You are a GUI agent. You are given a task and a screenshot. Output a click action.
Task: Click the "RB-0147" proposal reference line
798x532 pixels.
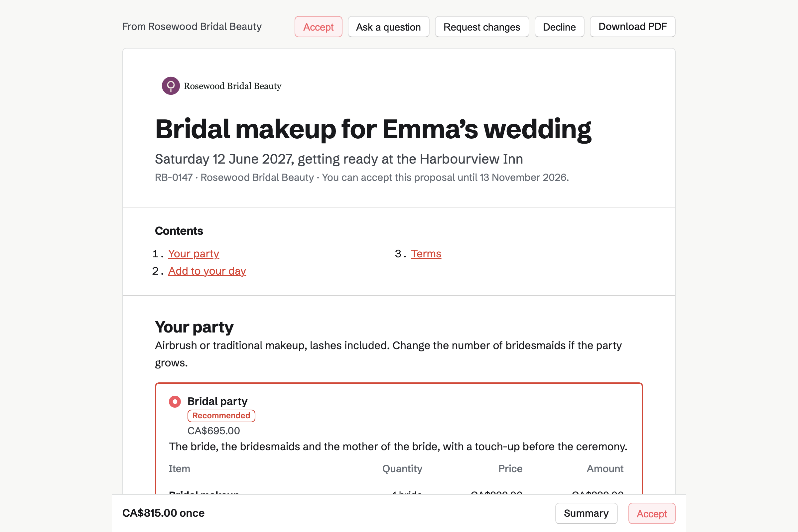tap(362, 178)
